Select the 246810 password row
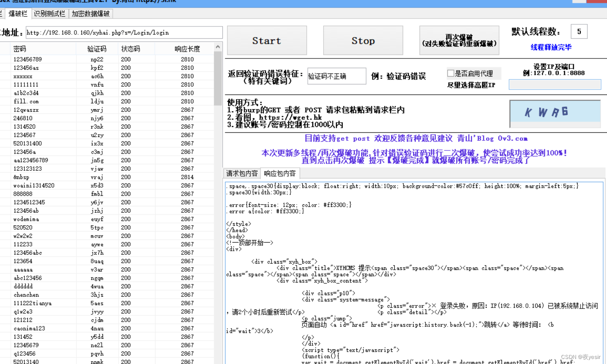 (107, 118)
